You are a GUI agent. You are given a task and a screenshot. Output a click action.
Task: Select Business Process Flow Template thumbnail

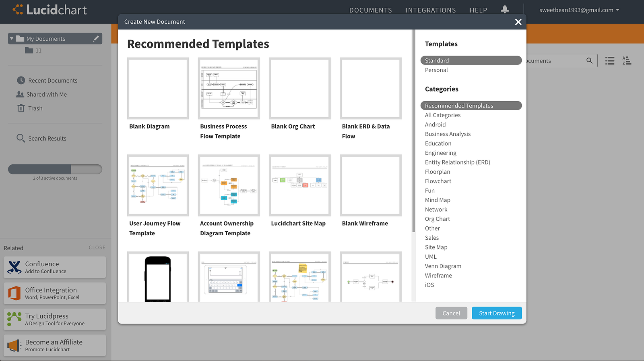click(229, 88)
